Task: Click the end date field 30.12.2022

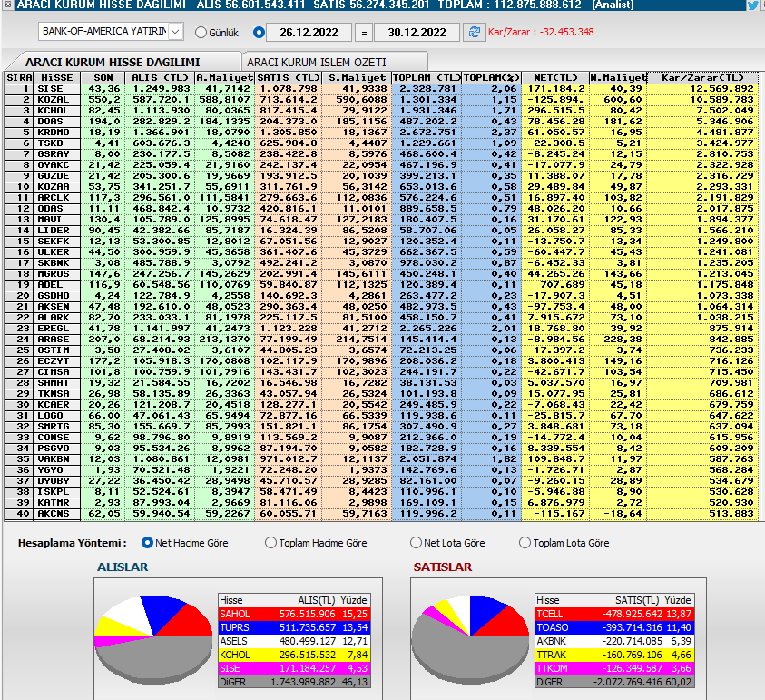Action: pos(417,32)
